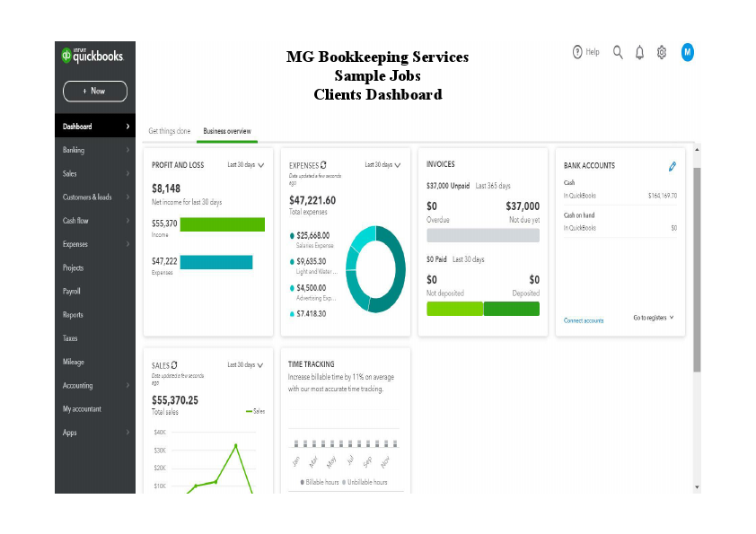Click the + New button
This screenshot has height=534, width=756.
[95, 91]
